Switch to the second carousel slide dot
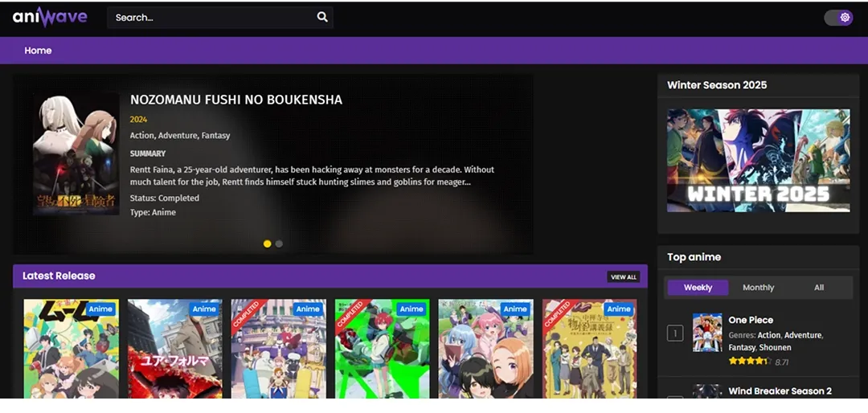 click(x=279, y=243)
